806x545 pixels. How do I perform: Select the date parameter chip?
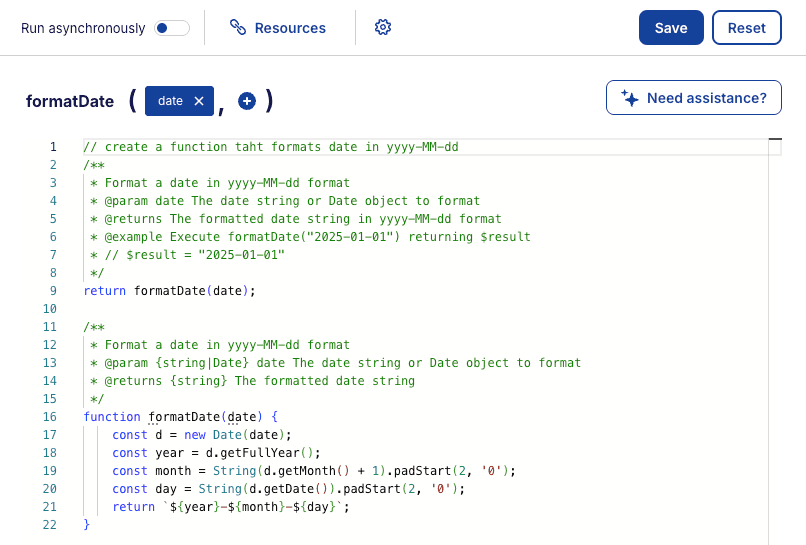(170, 101)
